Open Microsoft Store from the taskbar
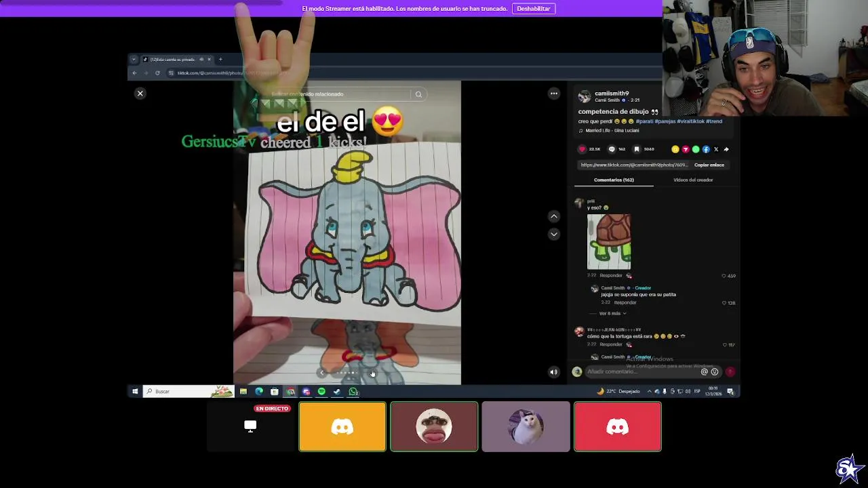Screen dimensions: 868x488 275,391
